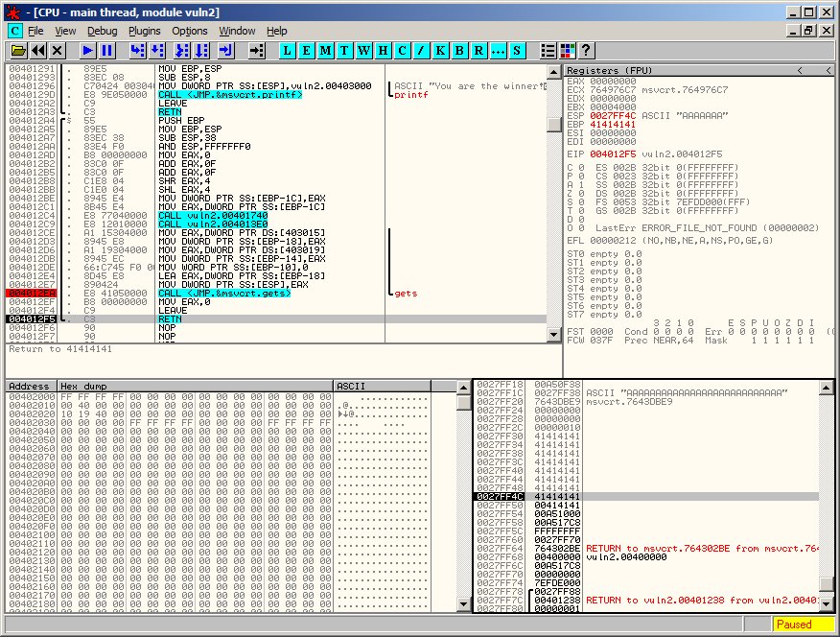Image resolution: width=840 pixels, height=637 pixels.
Task: Toggle the A flag value
Action: pos(581,185)
